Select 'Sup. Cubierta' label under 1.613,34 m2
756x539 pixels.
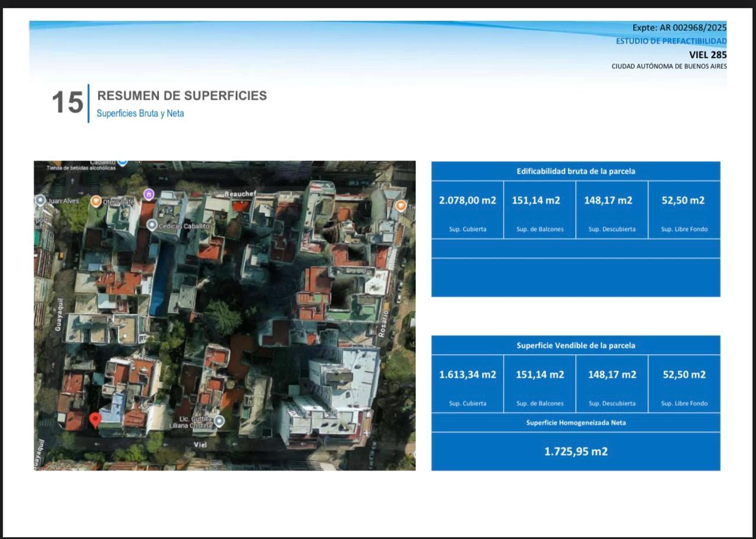tap(467, 403)
